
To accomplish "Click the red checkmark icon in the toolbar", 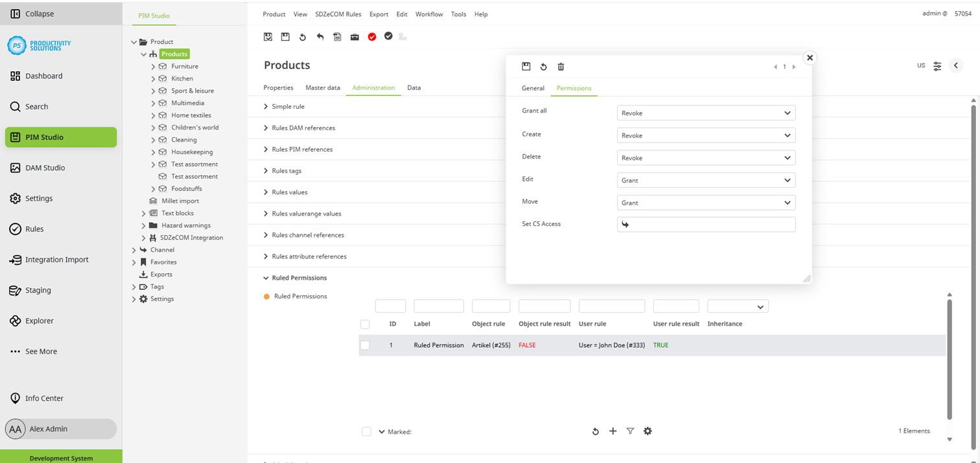I will click(x=372, y=37).
